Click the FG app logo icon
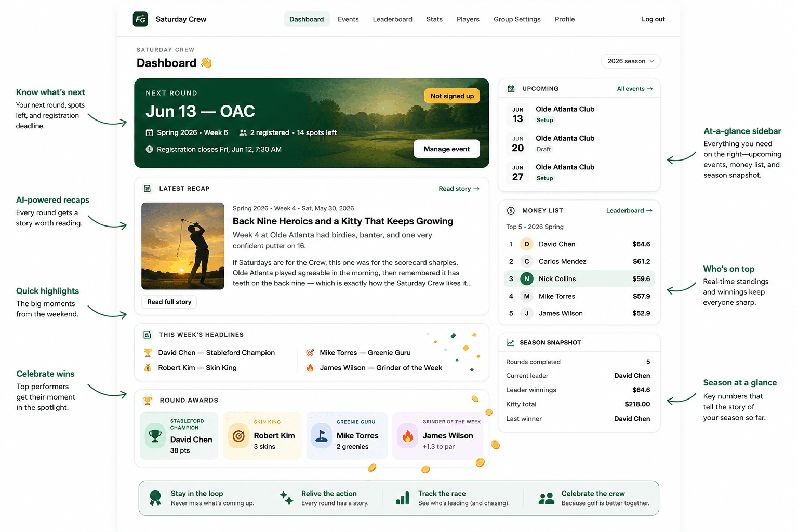The image size is (798, 532). [140, 19]
